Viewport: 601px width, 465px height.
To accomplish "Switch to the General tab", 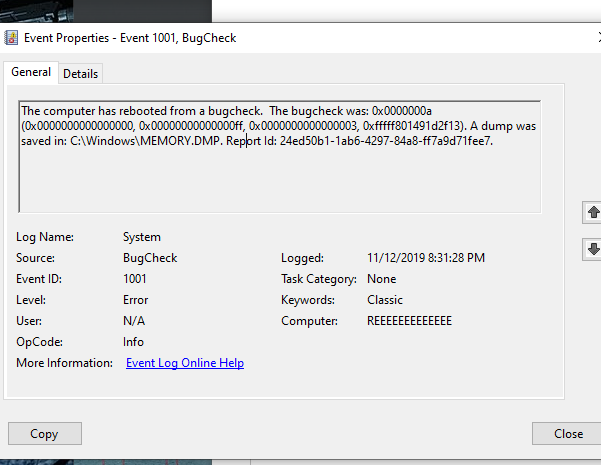I will tap(31, 72).
